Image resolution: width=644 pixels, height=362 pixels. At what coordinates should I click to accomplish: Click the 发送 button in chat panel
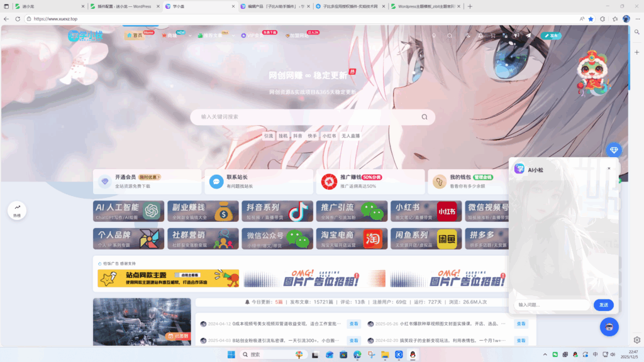[x=603, y=305]
